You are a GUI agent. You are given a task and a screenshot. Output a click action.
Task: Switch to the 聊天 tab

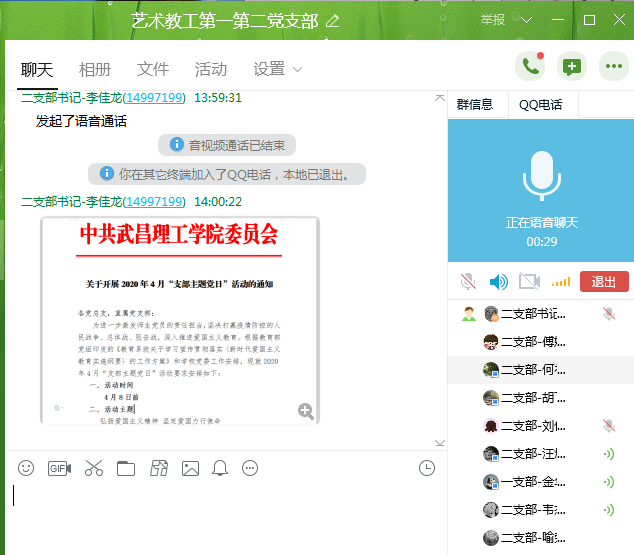[37, 70]
